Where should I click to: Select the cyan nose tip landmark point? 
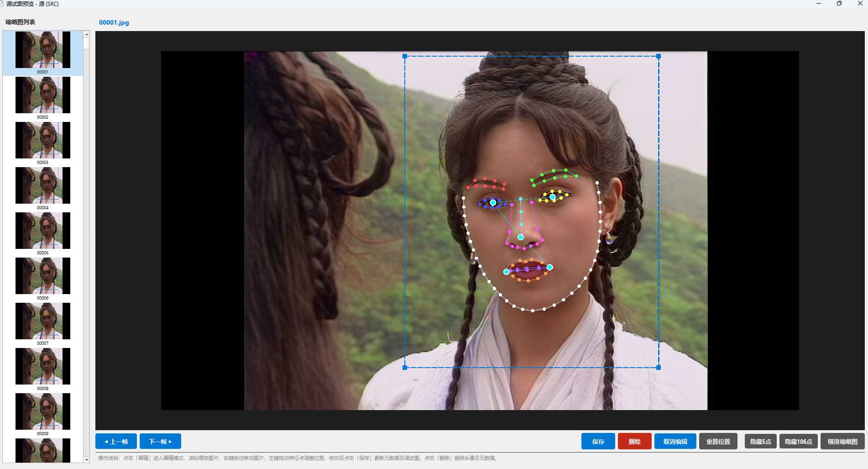point(521,237)
